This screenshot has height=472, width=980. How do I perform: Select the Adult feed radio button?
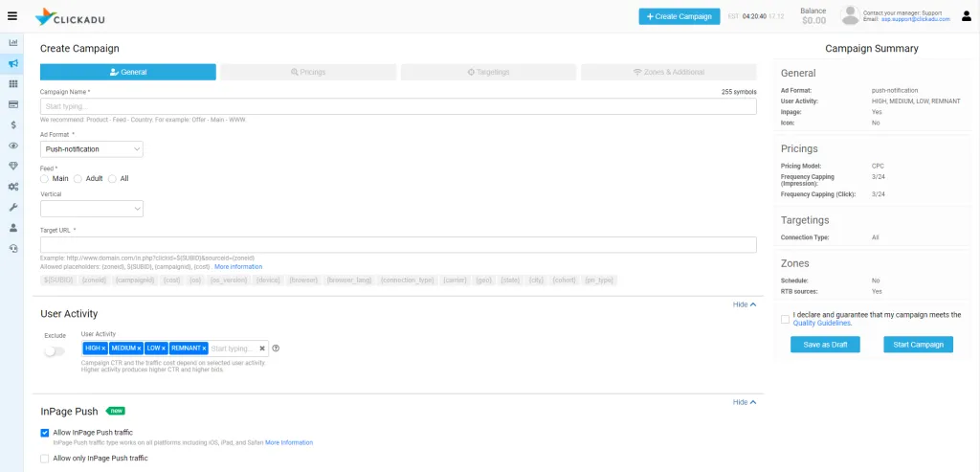[78, 179]
